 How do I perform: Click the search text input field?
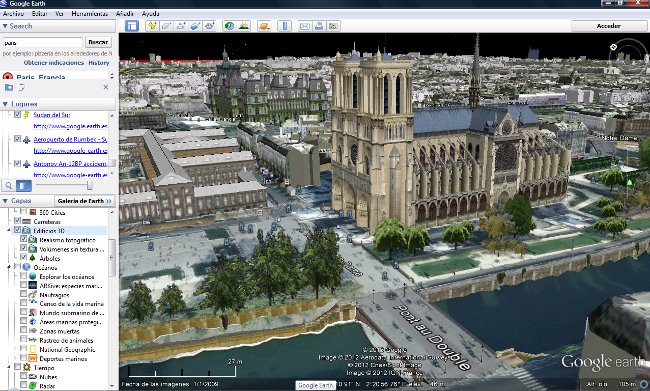[x=43, y=42]
